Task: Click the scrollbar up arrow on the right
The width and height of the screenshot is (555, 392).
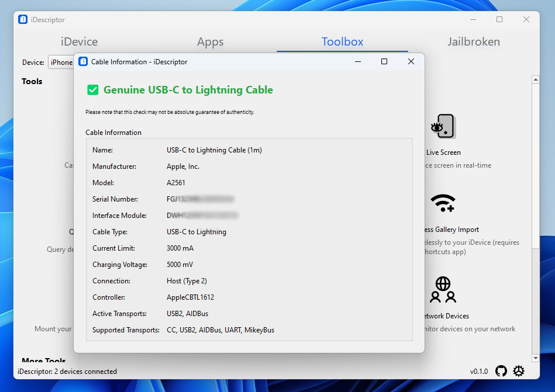Action: tap(536, 78)
